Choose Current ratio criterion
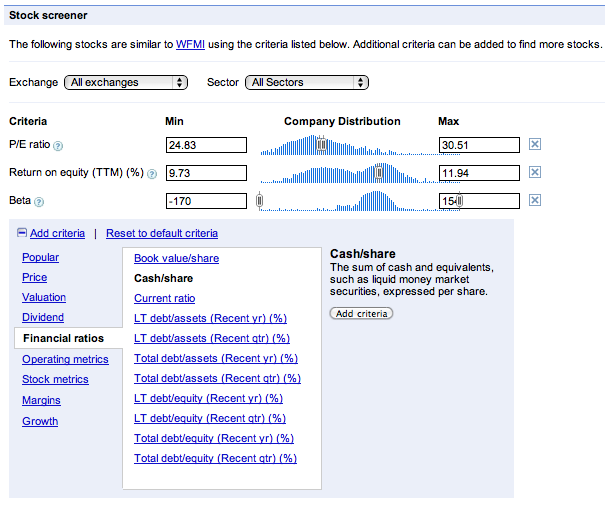Image resolution: width=605 pixels, height=508 pixels. [164, 299]
